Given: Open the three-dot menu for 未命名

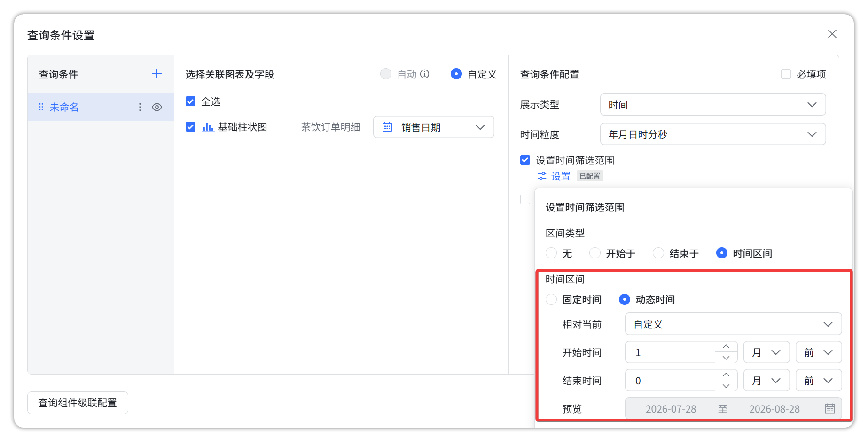Looking at the screenshot, I should tap(140, 107).
